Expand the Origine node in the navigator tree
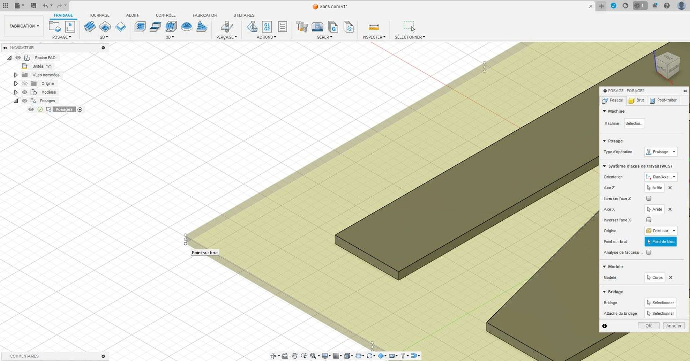The width and height of the screenshot is (690, 361). pos(16,84)
